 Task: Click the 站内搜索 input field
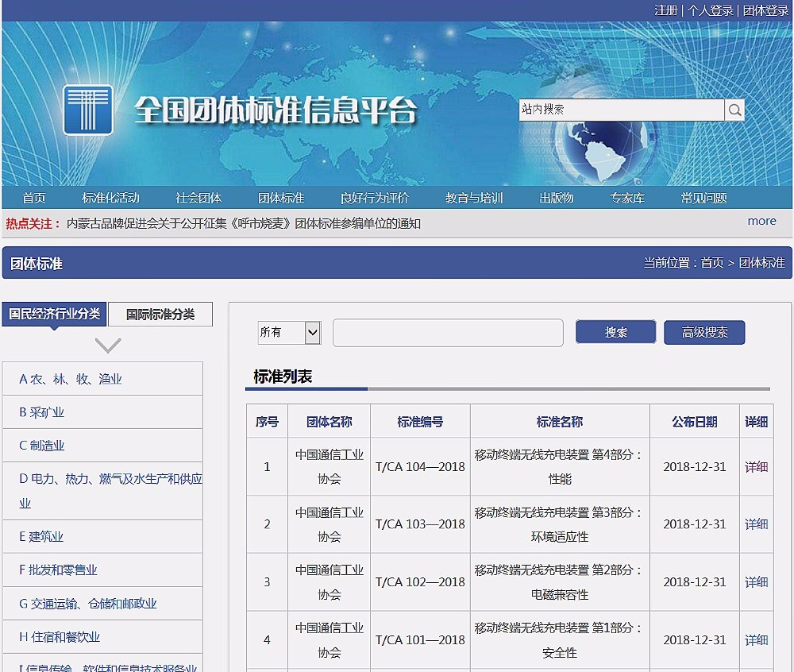622,110
